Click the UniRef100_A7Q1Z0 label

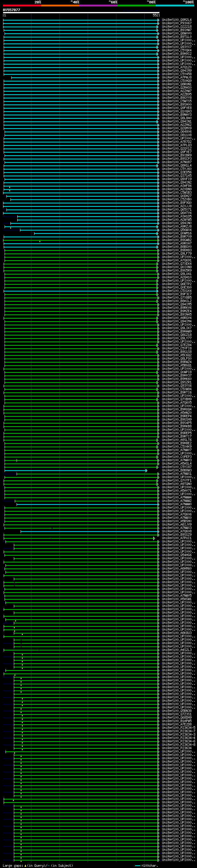tap(176, 67)
